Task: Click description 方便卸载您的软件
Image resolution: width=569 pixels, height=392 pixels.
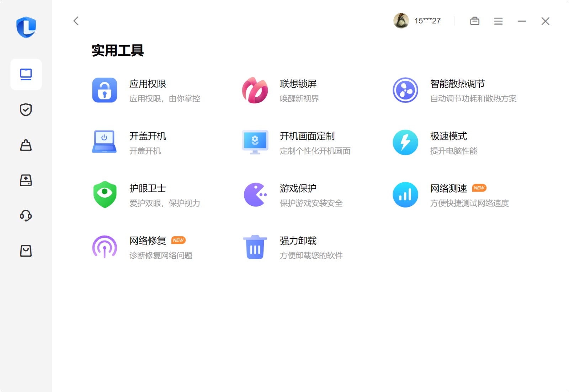Action: click(x=311, y=256)
